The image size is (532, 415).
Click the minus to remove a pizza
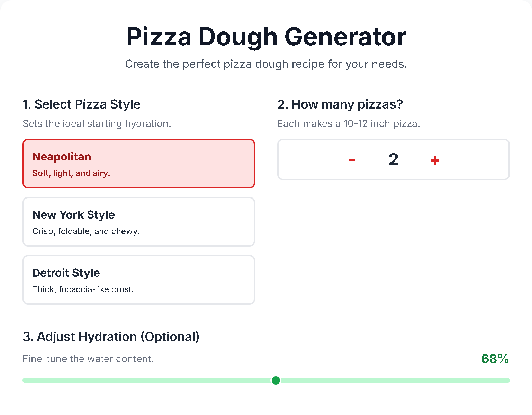click(x=352, y=159)
